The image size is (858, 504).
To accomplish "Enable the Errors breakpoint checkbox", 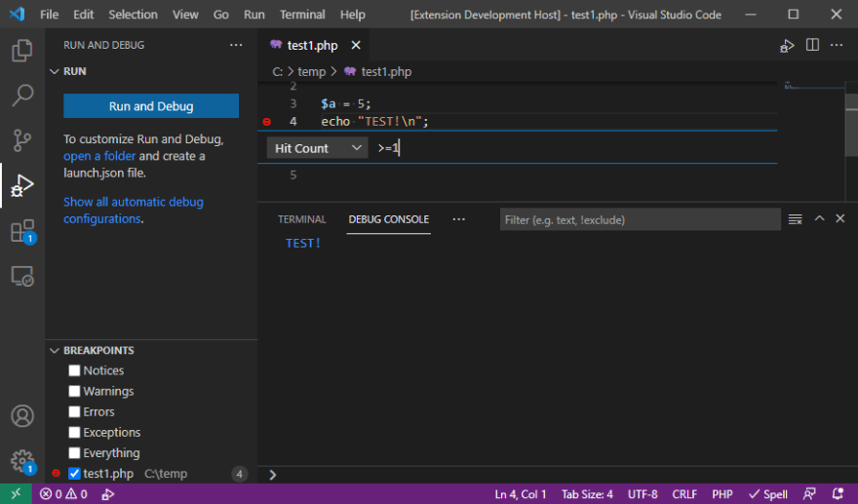I will point(74,411).
